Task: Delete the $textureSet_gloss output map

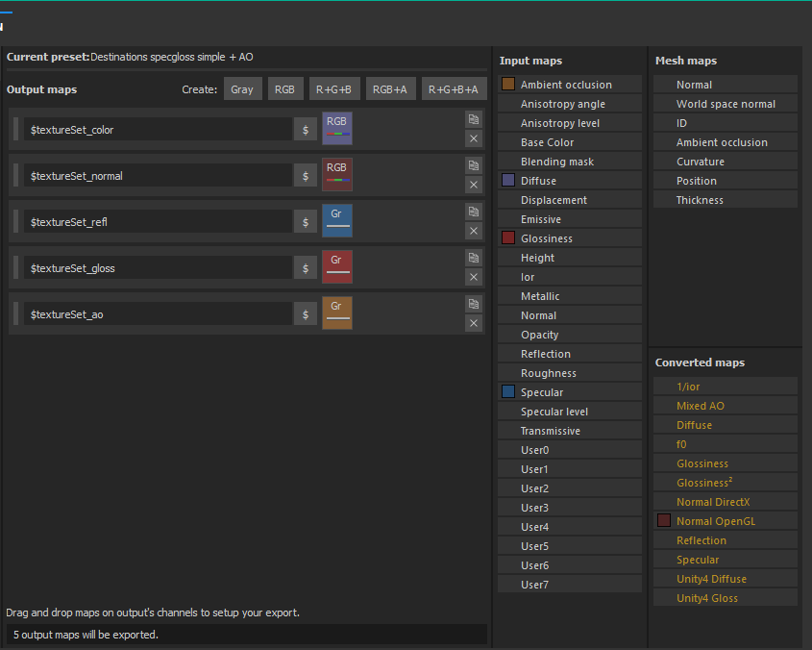Action: (x=474, y=277)
